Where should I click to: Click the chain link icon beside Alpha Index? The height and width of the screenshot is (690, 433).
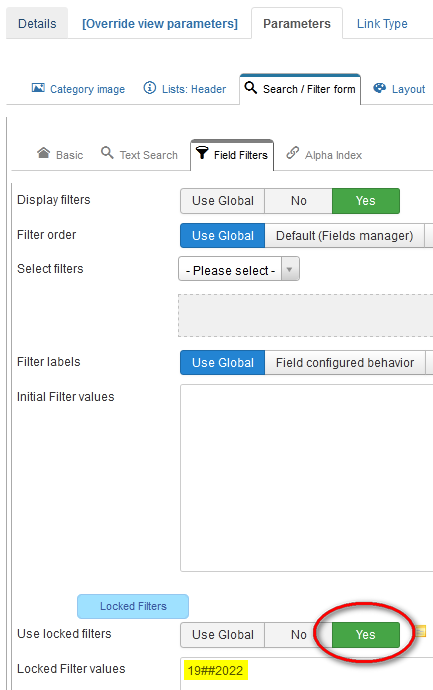293,153
